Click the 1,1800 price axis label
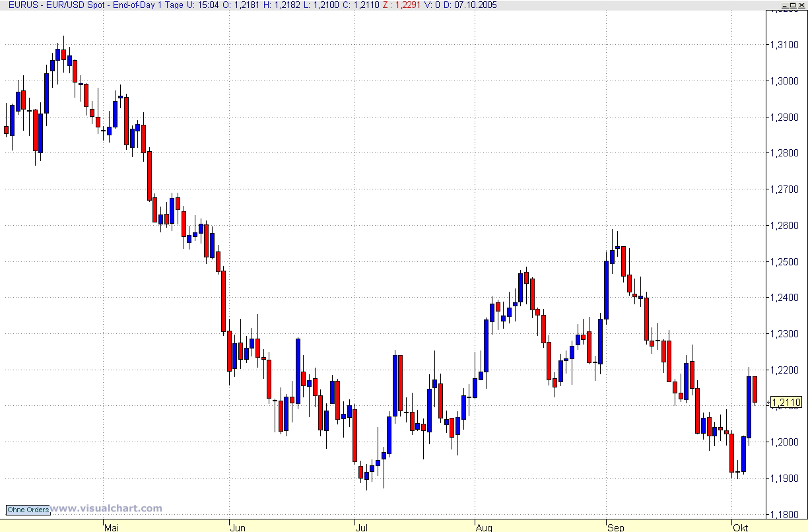The image size is (808, 532). 784,515
